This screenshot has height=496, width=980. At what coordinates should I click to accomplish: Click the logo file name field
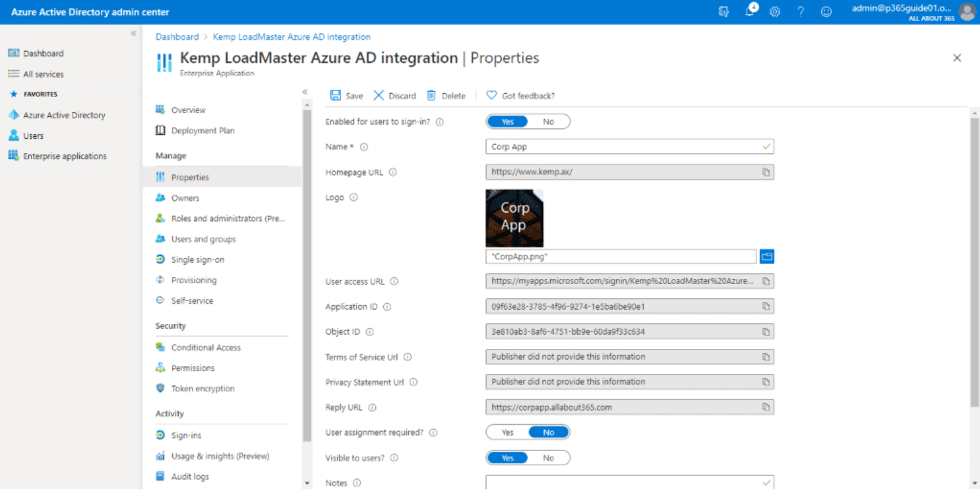click(621, 256)
